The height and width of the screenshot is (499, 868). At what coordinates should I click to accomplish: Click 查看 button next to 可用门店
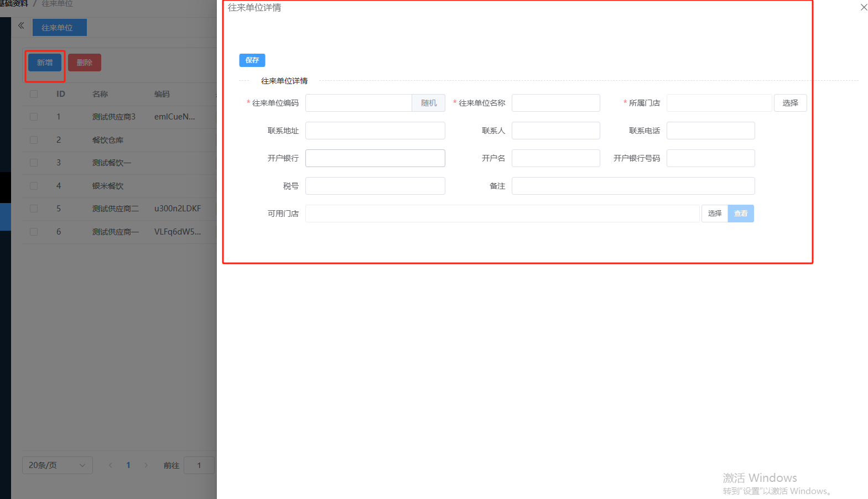coord(740,214)
